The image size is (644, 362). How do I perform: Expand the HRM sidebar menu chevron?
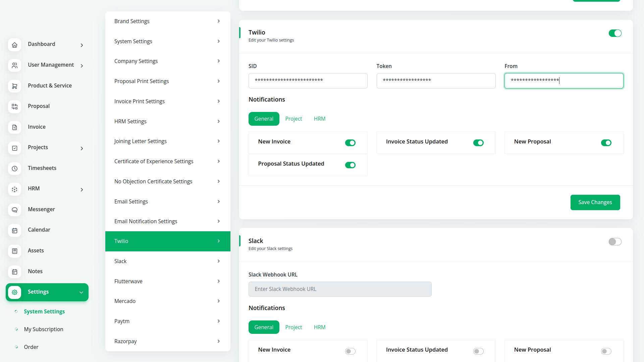pyautogui.click(x=82, y=190)
